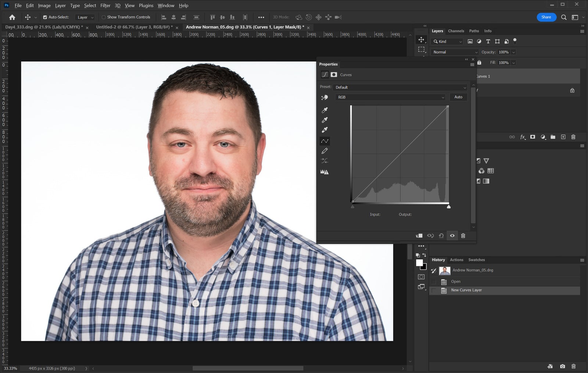Enable Auto-Select in the options bar
This screenshot has width=588, height=373.
click(x=44, y=17)
